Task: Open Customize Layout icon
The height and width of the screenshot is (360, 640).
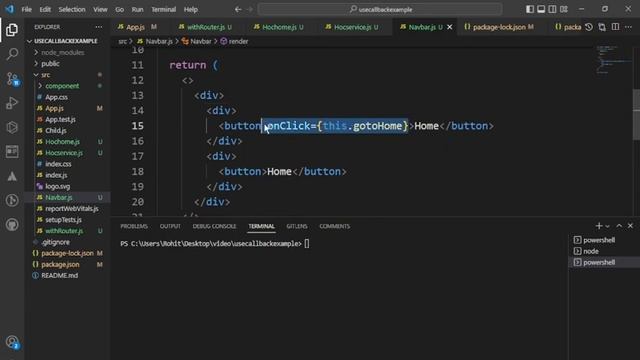Action: click(x=564, y=9)
